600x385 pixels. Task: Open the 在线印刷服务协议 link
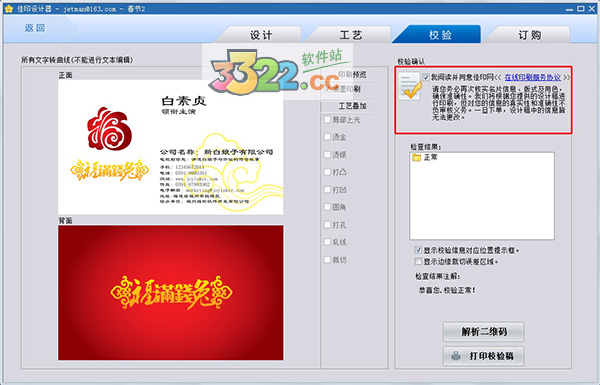click(x=533, y=77)
